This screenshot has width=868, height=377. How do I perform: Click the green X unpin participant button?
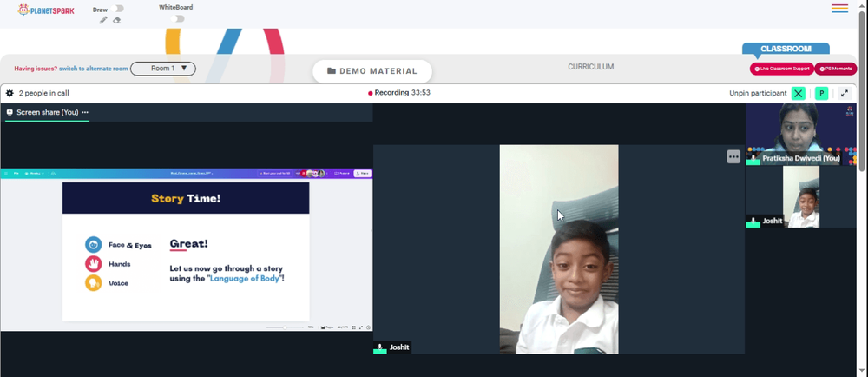pyautogui.click(x=798, y=93)
